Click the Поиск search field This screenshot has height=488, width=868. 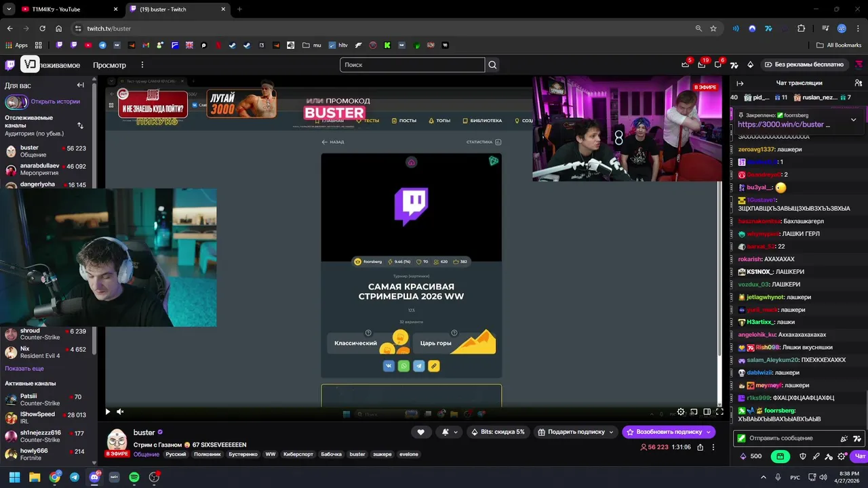tap(412, 65)
